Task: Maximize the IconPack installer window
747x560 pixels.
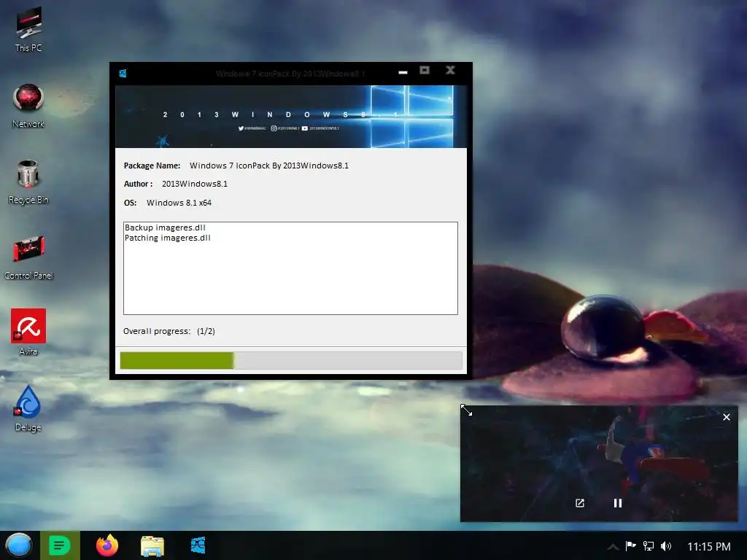Action: 425,71
